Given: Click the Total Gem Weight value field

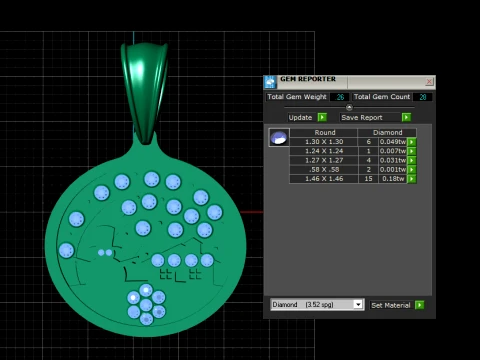Looking at the screenshot, I should pos(340,97).
